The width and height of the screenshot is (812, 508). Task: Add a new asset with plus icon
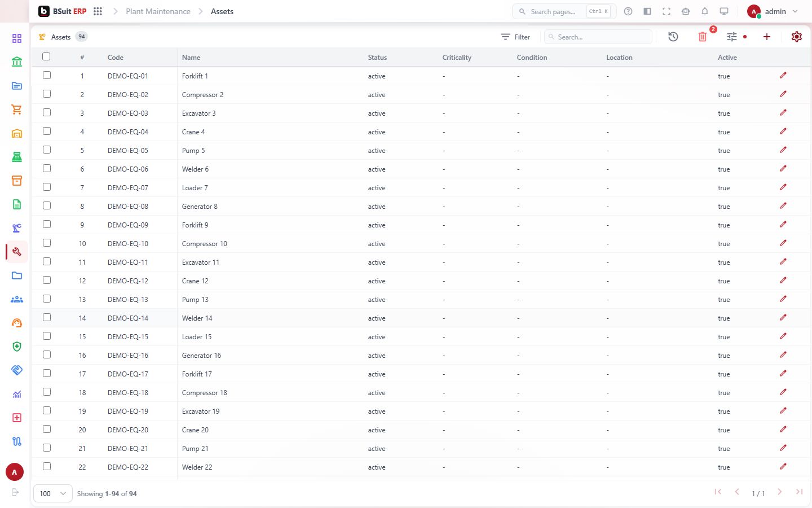767,37
